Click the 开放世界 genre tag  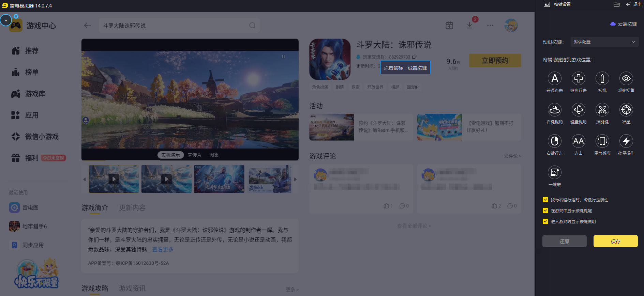coord(375,87)
